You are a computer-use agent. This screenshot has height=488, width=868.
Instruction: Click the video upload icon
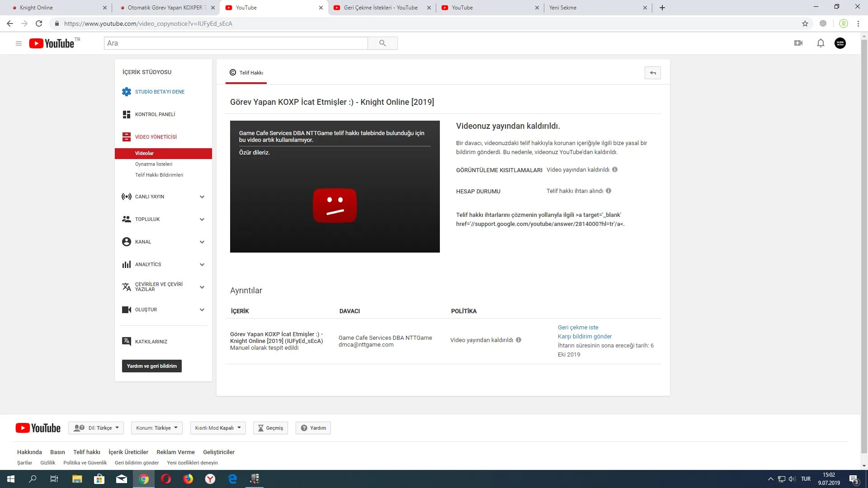798,43
